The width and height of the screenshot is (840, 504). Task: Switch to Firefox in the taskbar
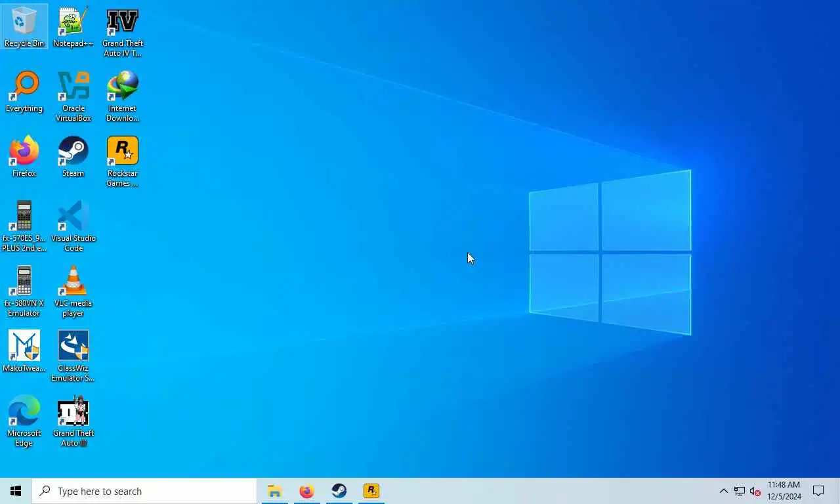(x=306, y=491)
